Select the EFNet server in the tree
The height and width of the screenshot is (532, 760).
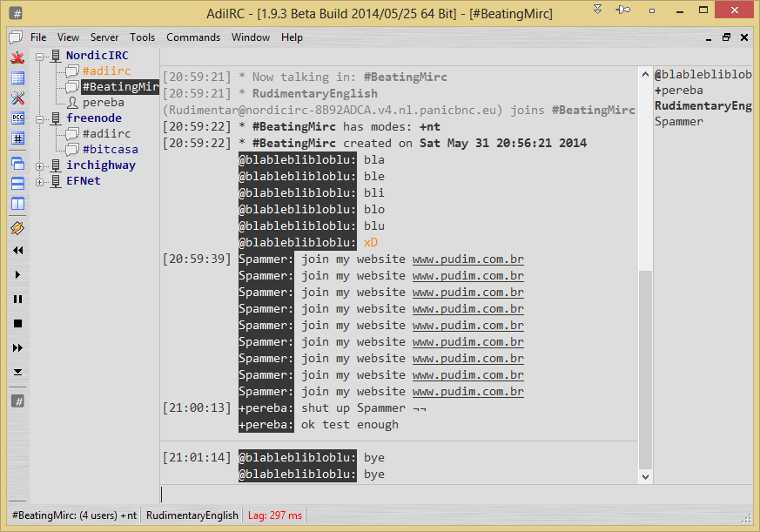pyautogui.click(x=84, y=180)
